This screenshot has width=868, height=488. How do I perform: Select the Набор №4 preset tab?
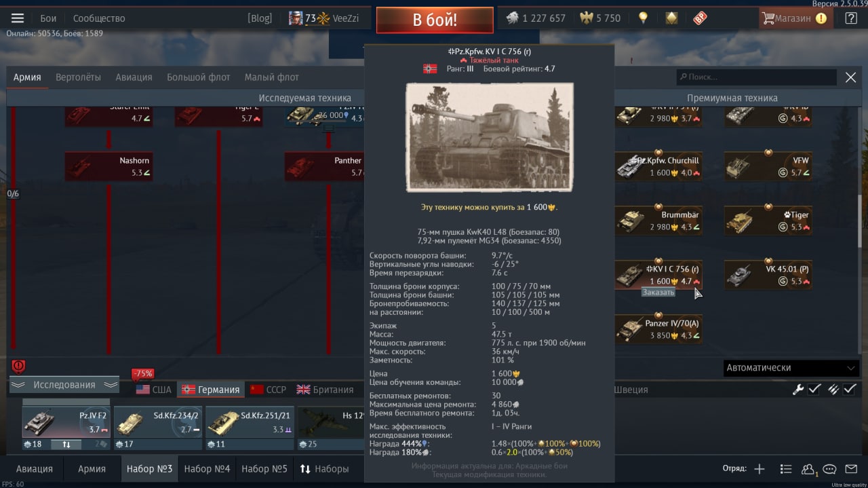click(207, 469)
